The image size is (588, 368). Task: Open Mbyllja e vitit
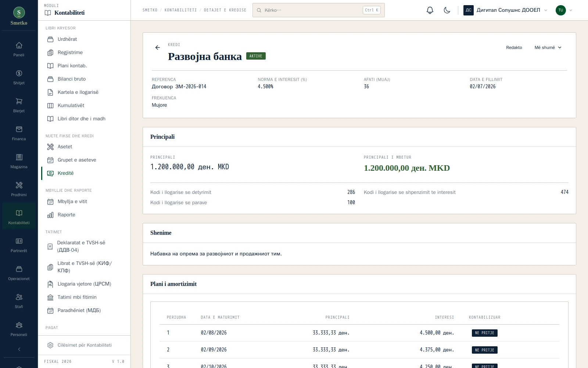[x=84, y=202]
